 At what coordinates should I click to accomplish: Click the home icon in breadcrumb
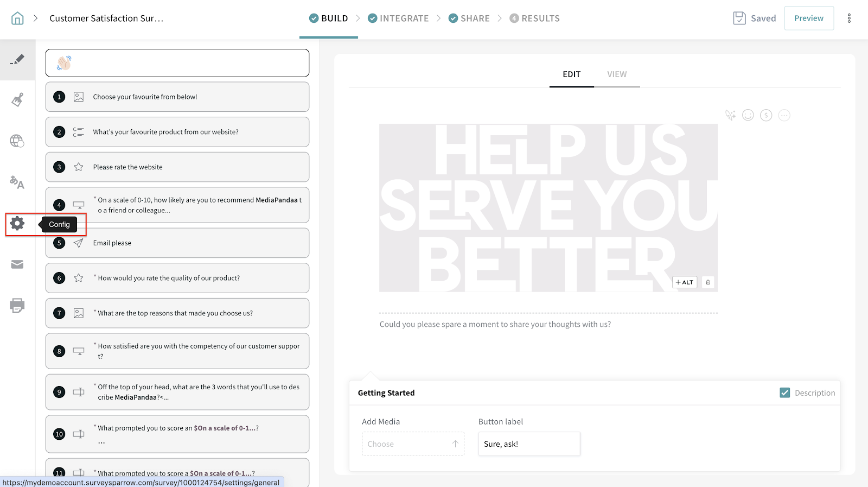[17, 18]
